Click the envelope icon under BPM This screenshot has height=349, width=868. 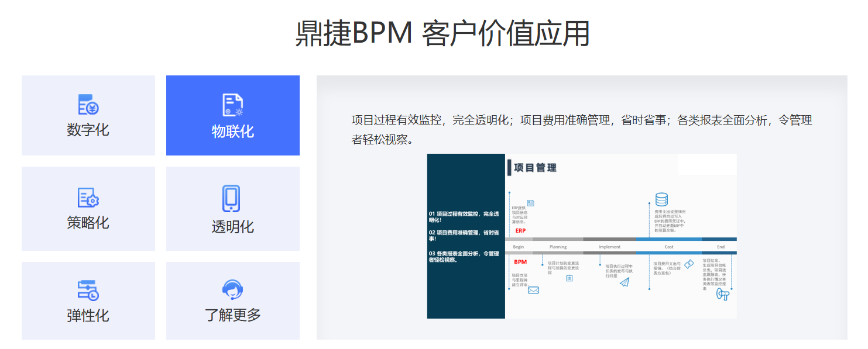[x=533, y=290]
